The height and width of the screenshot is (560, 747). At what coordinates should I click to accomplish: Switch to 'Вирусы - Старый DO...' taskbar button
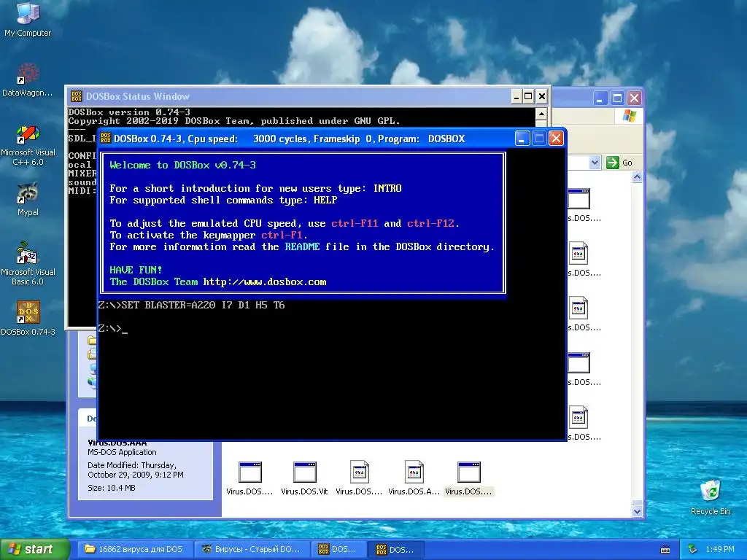[x=252, y=549]
